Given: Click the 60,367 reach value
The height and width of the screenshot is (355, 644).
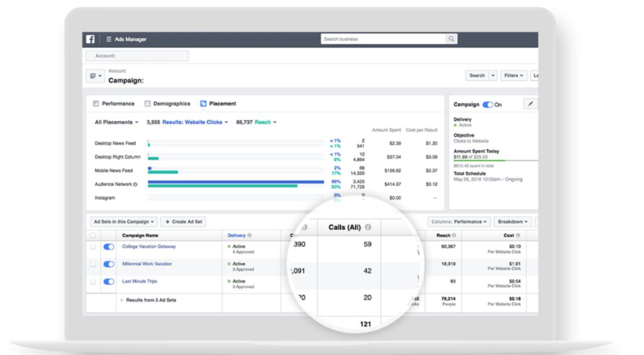Looking at the screenshot, I should point(448,247).
